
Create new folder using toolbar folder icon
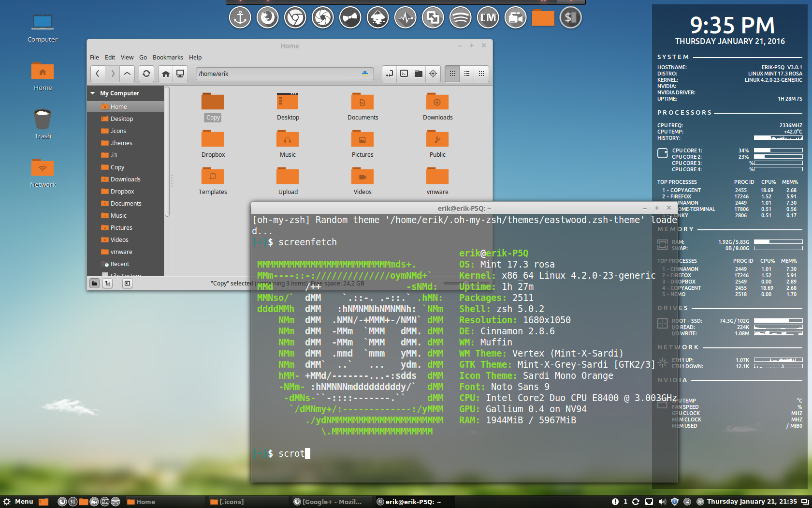tap(419, 74)
